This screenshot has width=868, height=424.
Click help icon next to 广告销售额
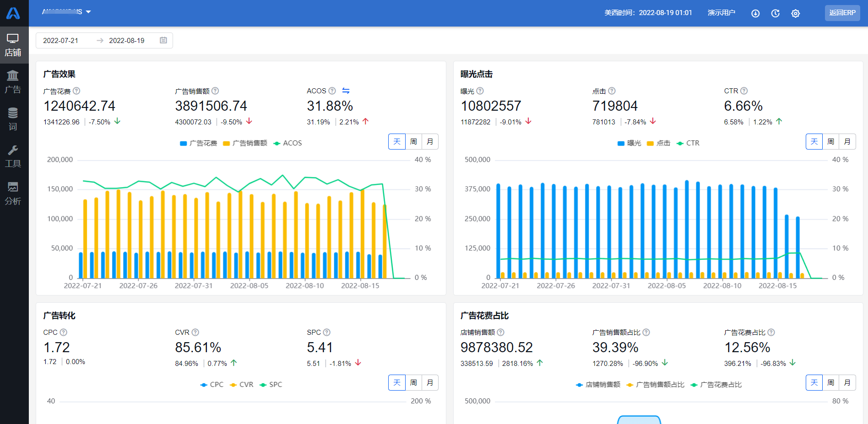click(215, 91)
